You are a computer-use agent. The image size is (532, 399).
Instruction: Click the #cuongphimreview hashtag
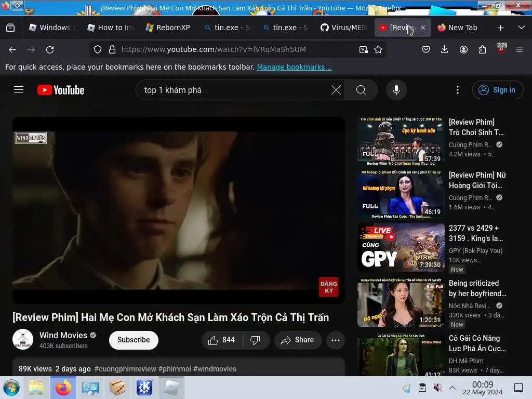[125, 369]
